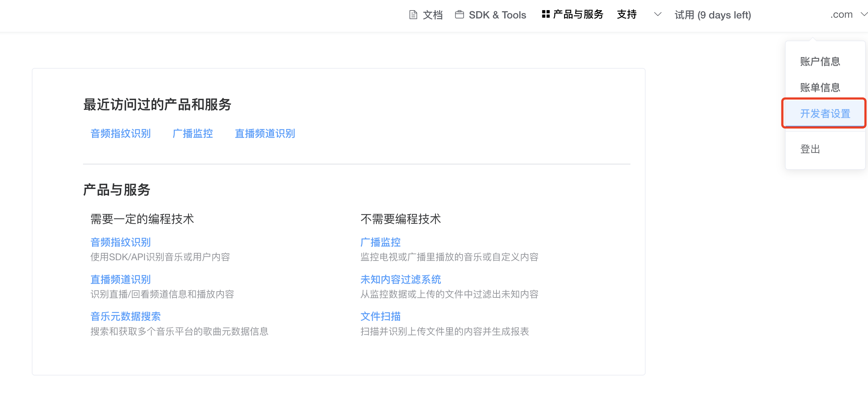Viewport: 868px width, 399px height.
Task: Open recent link 音频指纹识别
Action: point(121,134)
